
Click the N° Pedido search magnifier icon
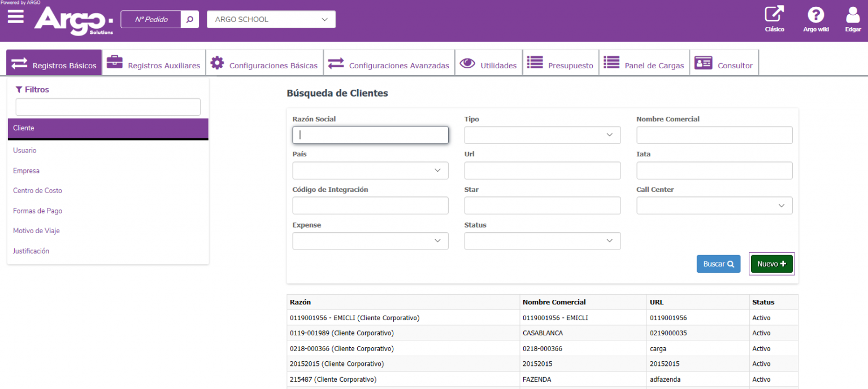pos(189,19)
